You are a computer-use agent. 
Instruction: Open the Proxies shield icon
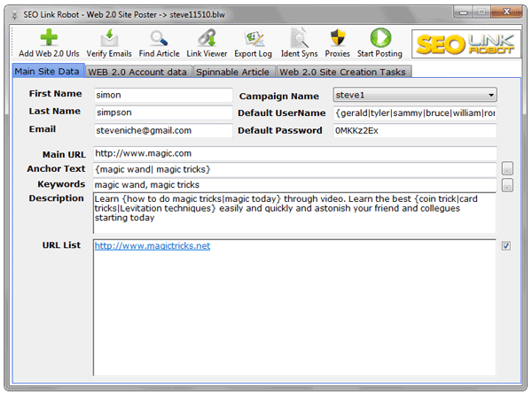(337, 38)
